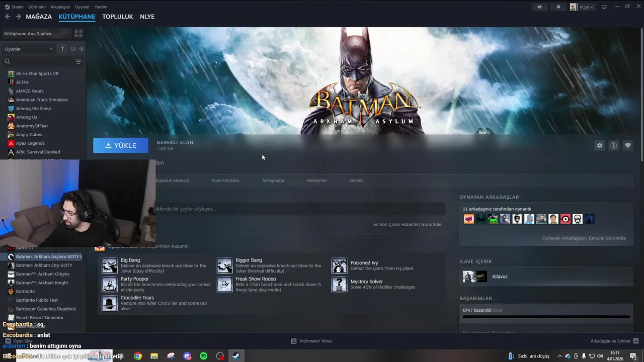The image size is (644, 362).
Task: Open the Mystery Solver achievement icon
Action: click(x=339, y=284)
